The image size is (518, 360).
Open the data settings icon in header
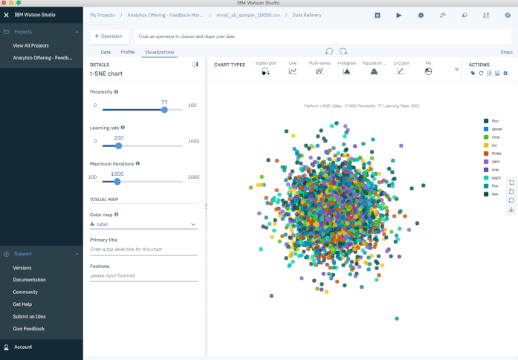click(x=486, y=15)
